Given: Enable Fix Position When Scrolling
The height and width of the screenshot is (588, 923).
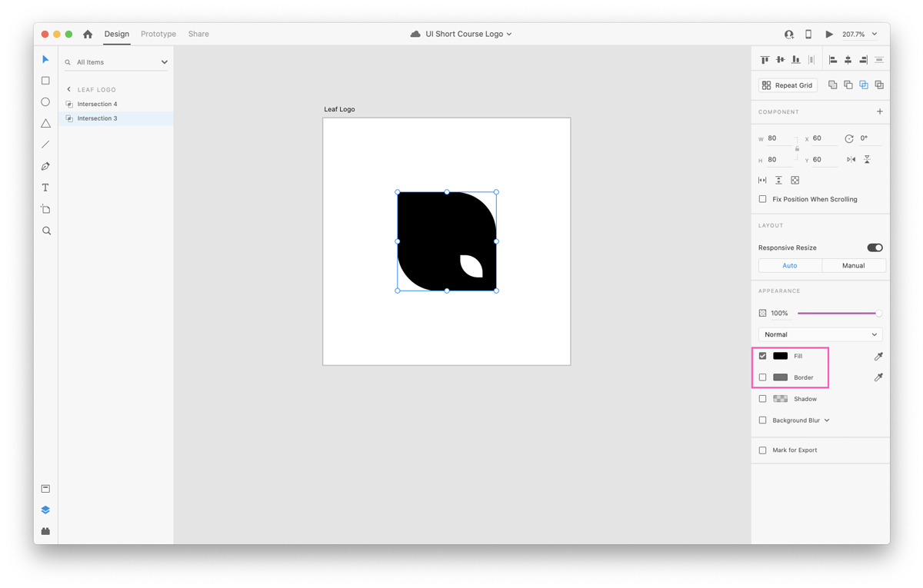Looking at the screenshot, I should (x=763, y=199).
